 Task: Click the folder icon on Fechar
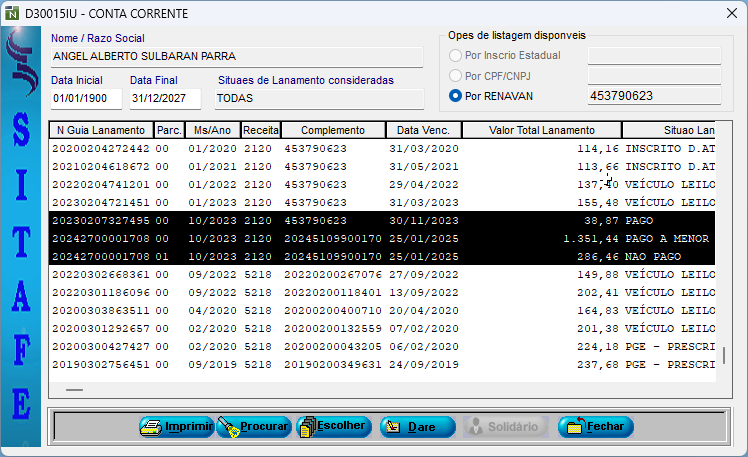575,427
